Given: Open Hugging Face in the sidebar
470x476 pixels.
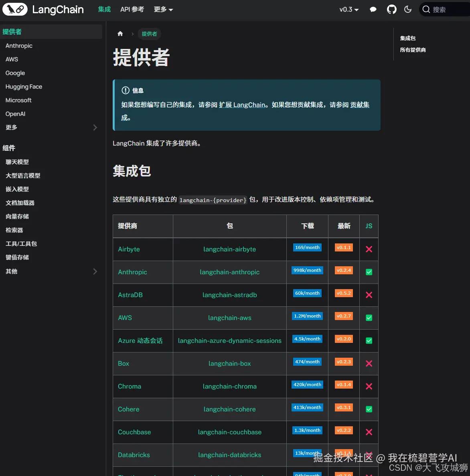Looking at the screenshot, I should tap(24, 87).
